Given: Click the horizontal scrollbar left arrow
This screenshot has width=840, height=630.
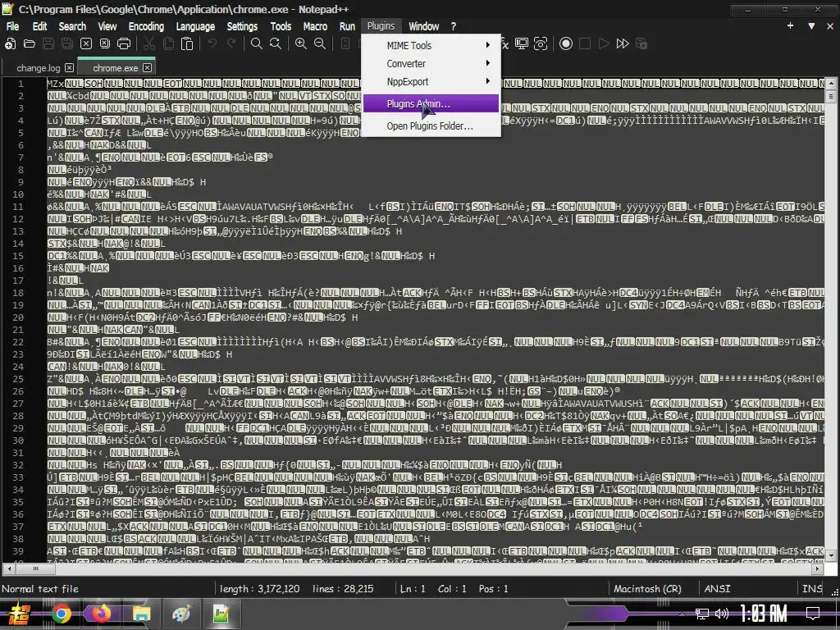Looking at the screenshot, I should tap(9, 568).
